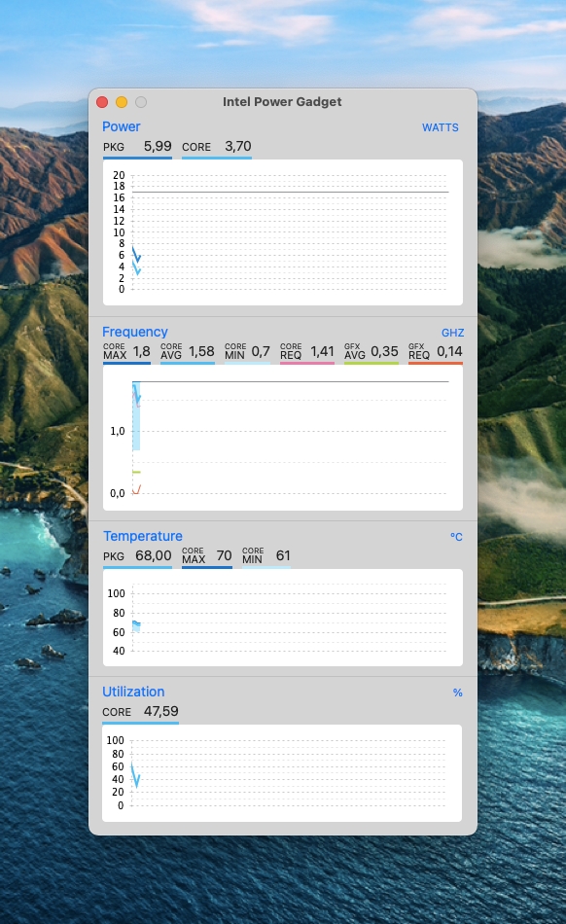The image size is (566, 924).
Task: Minimize the Intel Power Gadget window
Action: point(122,102)
